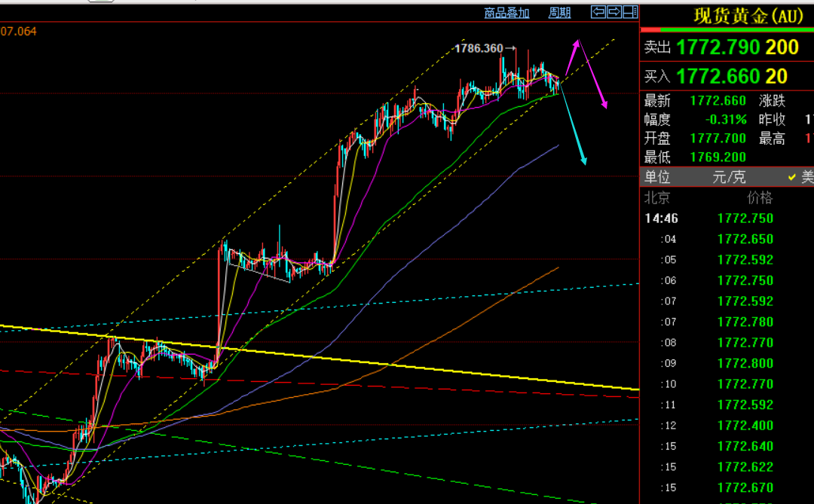814x504 pixels.
Task: Click the 最低 price 1769.200
Action: (718, 157)
